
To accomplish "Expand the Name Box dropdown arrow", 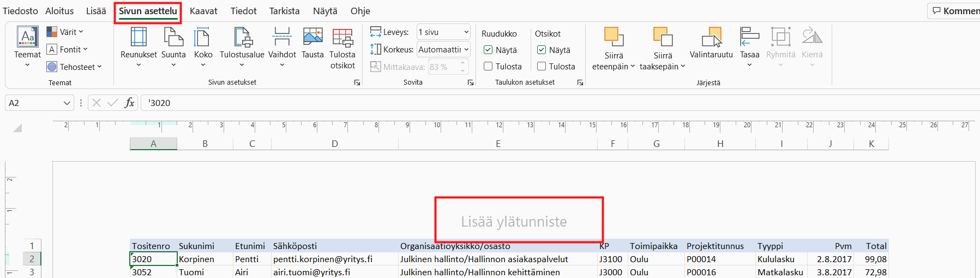I will coord(67,103).
